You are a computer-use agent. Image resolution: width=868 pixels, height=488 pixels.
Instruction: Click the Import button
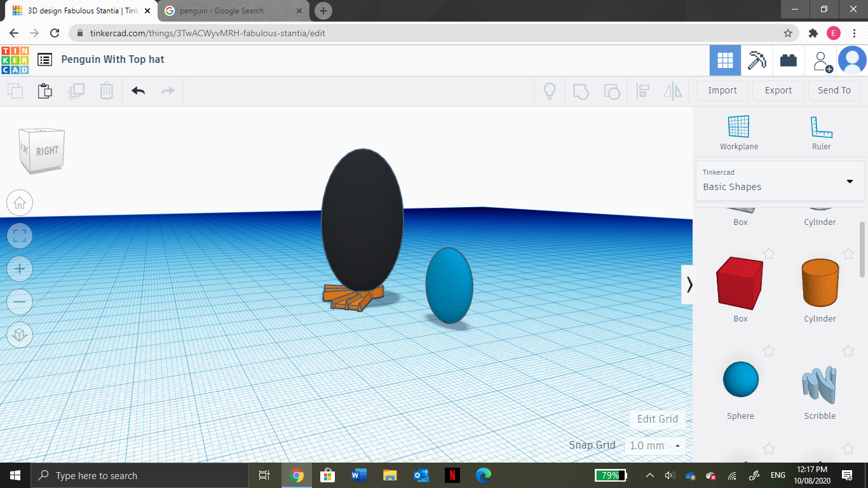click(x=722, y=90)
